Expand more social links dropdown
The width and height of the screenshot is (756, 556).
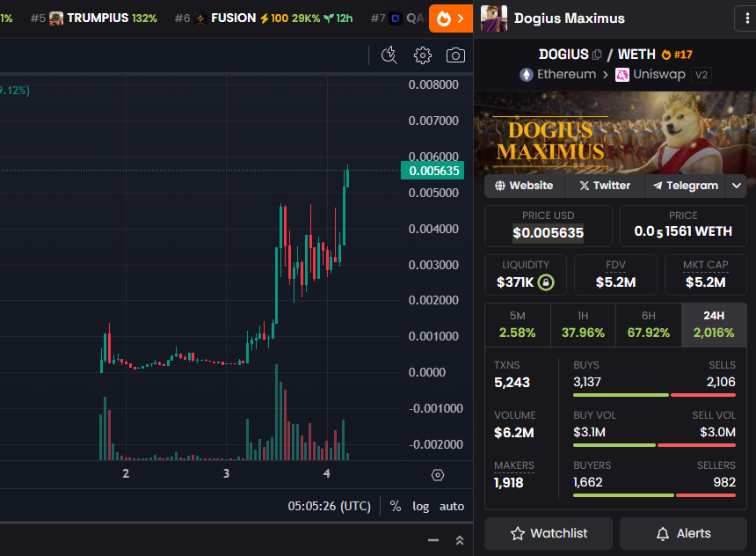pos(737,186)
